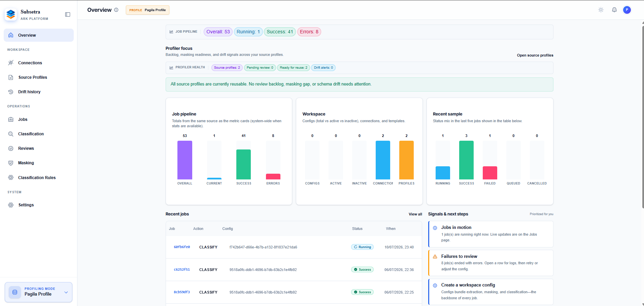Click the green SUCCESS bar in Job pipeline
Viewport: 644px width, 306px height.
[x=243, y=164]
